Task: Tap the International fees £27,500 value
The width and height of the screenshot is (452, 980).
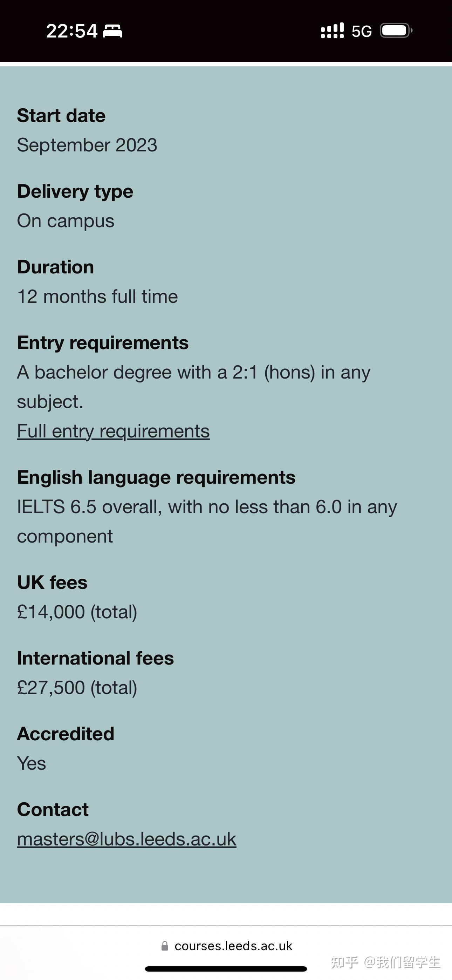Action: point(77,688)
